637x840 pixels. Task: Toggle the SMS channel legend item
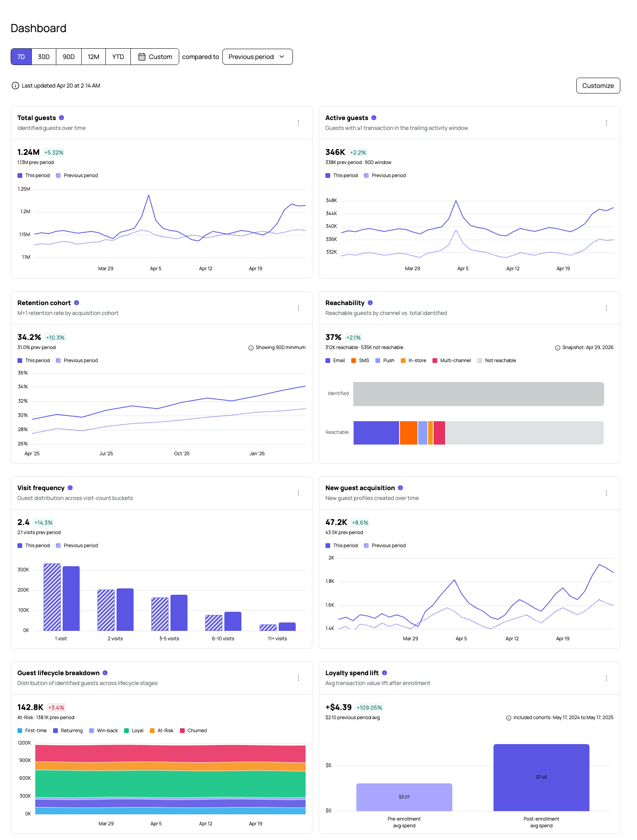[360, 361]
